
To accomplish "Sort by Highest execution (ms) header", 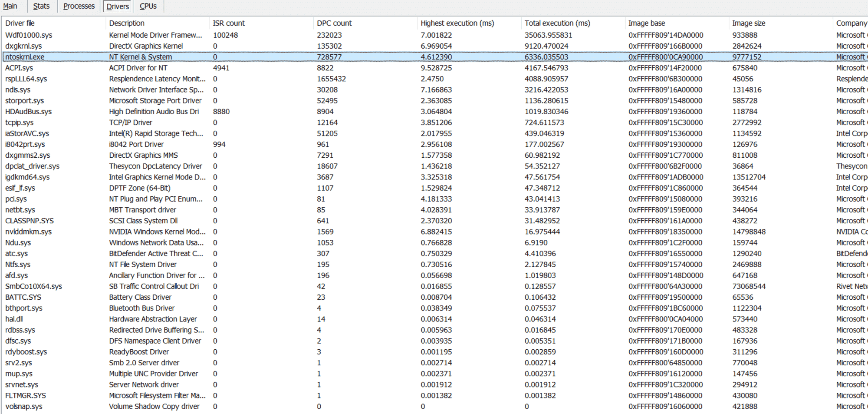I will click(x=469, y=23).
